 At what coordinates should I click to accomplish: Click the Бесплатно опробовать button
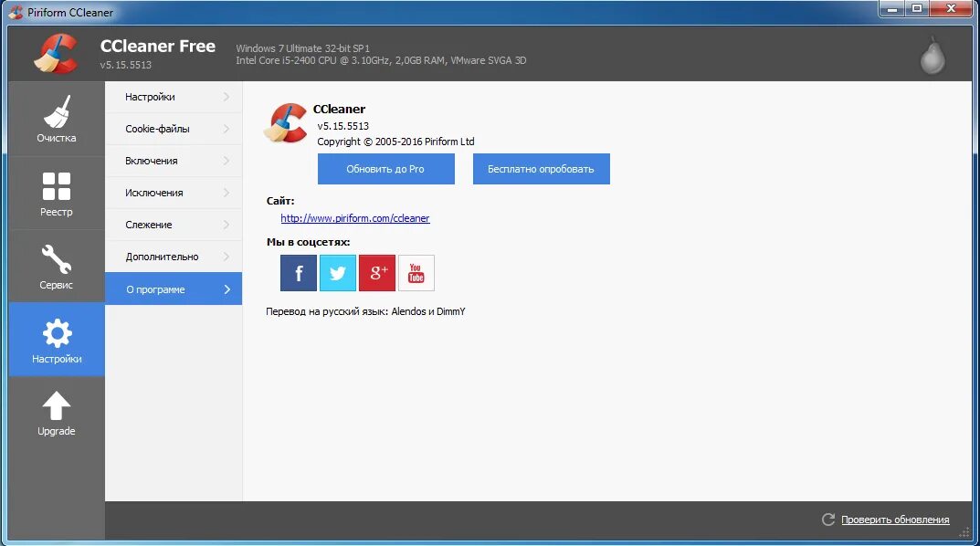pos(542,169)
